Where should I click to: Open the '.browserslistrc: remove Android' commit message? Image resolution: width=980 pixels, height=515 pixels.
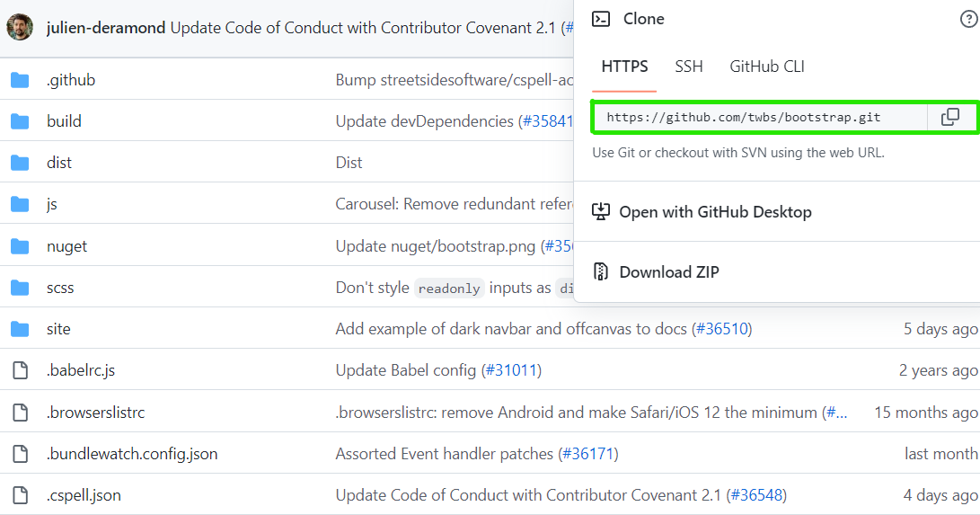576,412
